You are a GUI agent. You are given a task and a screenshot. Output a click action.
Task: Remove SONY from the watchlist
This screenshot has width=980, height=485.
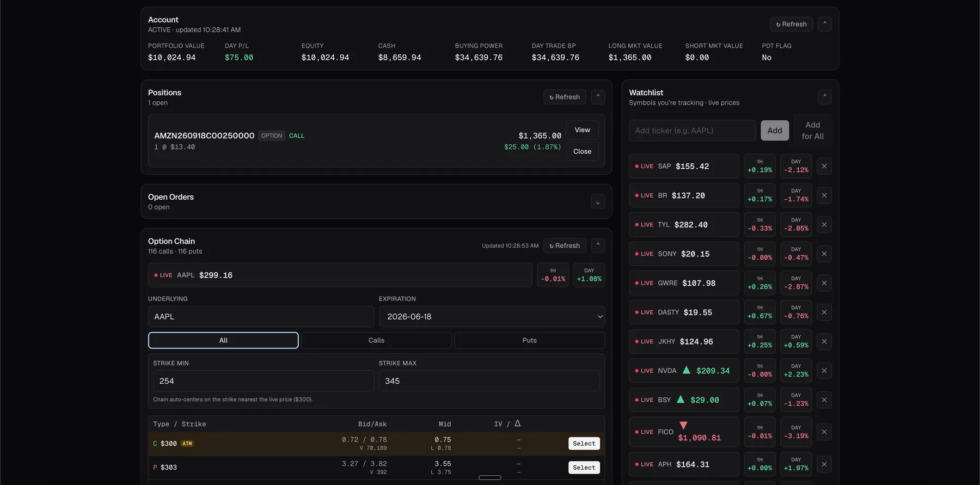(824, 254)
